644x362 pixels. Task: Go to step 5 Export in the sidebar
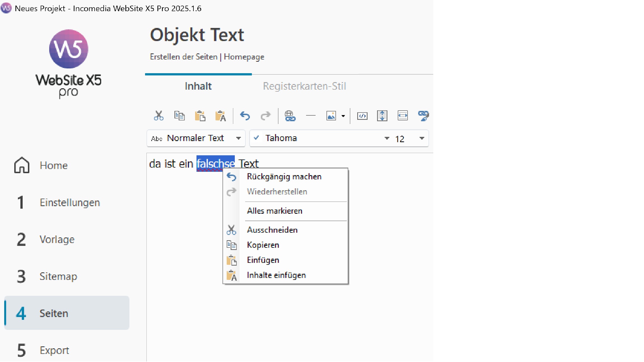coord(54,350)
